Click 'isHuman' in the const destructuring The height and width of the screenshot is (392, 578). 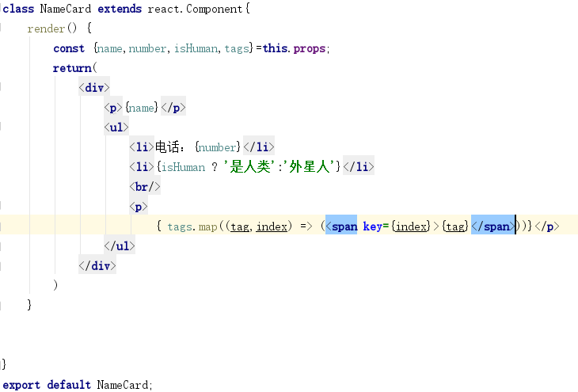pos(196,48)
